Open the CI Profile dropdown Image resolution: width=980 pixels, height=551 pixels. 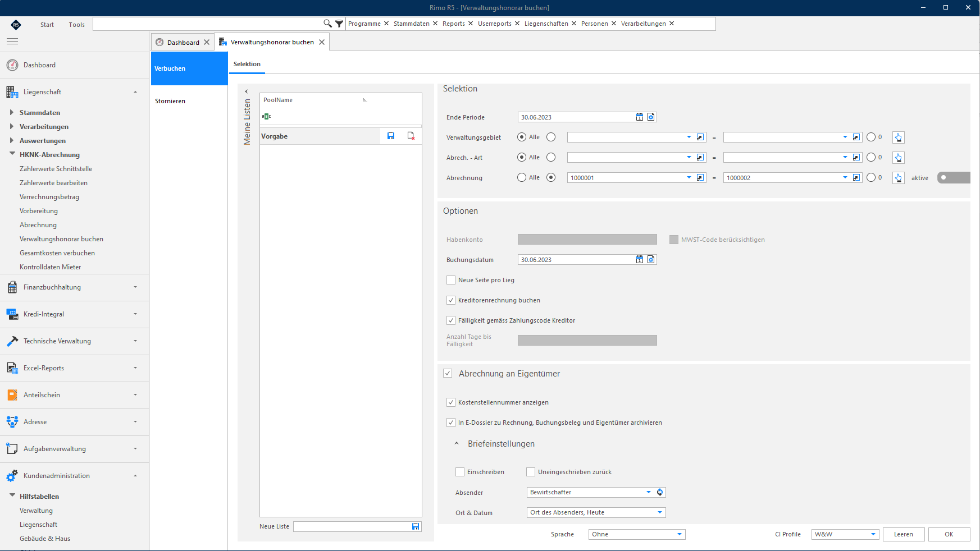(873, 534)
